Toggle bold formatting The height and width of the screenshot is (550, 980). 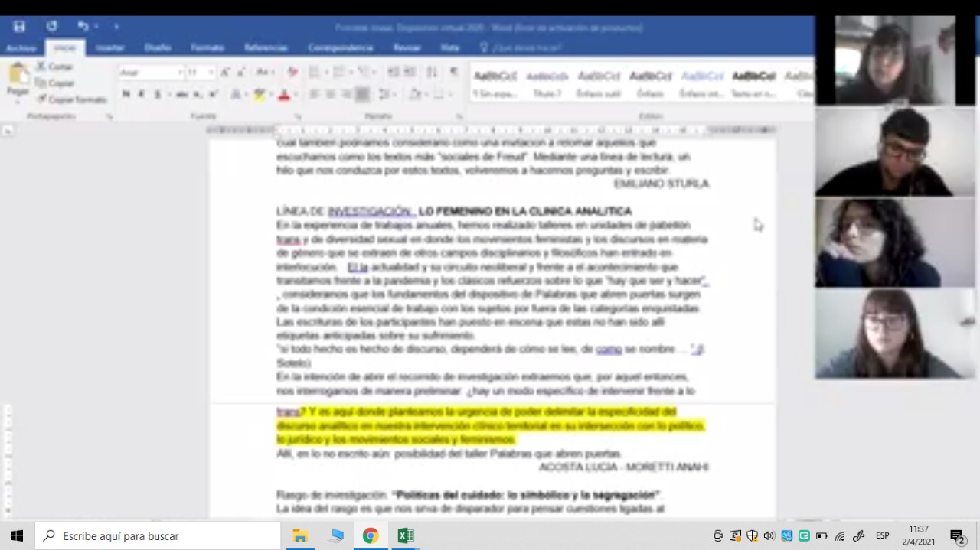point(126,95)
